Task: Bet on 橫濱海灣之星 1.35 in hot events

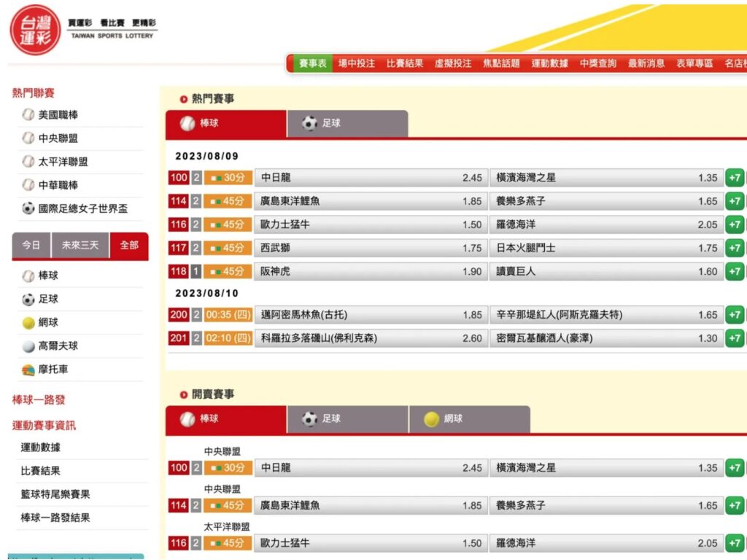Action: coord(606,178)
